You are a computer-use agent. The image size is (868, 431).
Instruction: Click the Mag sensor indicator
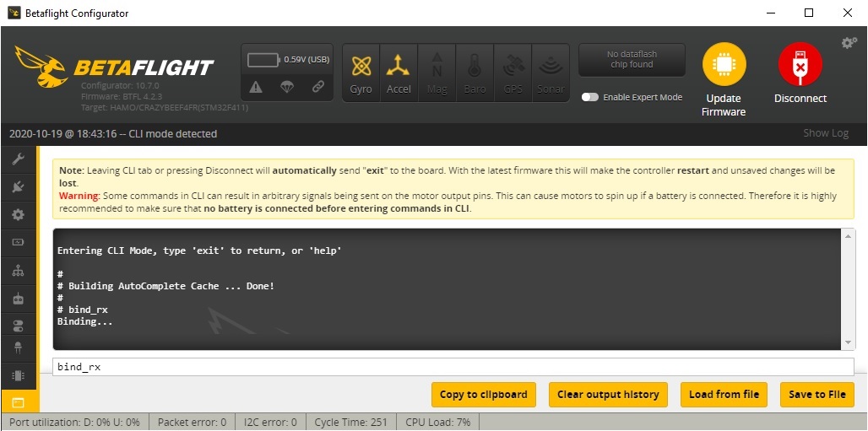tap(437, 73)
